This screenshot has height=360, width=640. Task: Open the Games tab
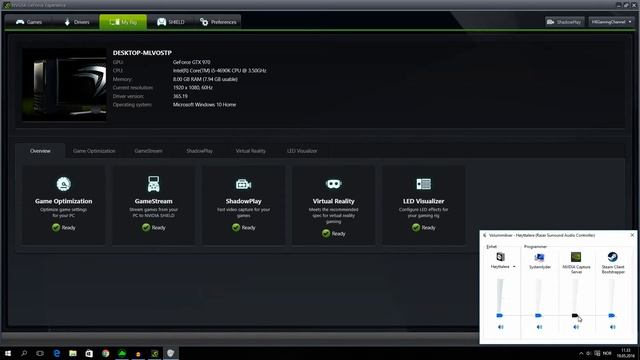tap(29, 22)
